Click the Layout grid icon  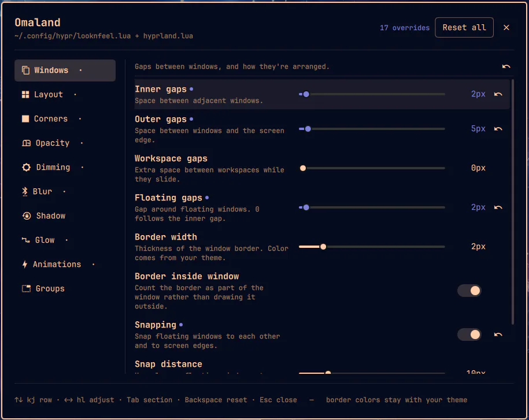(25, 94)
